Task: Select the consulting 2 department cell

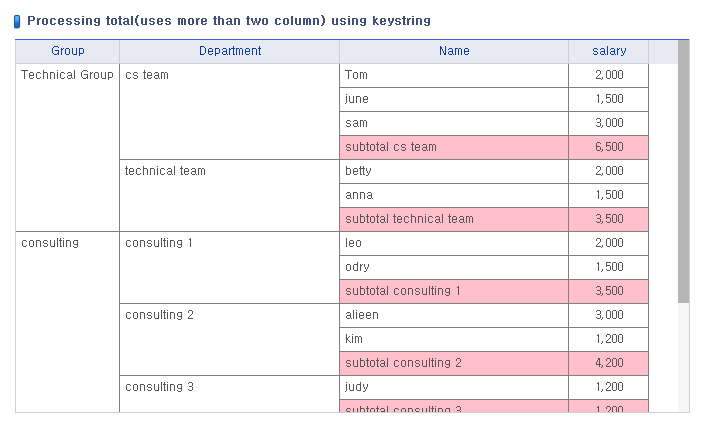Action: [230, 339]
